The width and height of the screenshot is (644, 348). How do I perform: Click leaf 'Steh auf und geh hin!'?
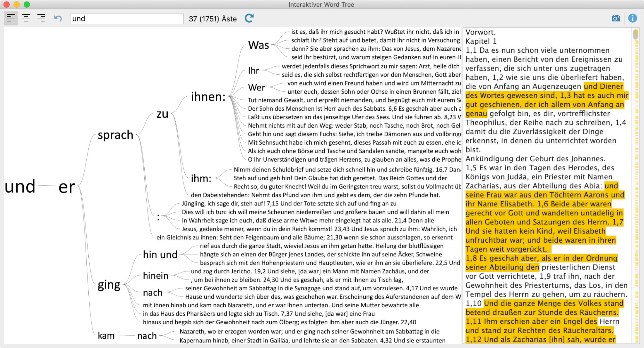coord(340,178)
